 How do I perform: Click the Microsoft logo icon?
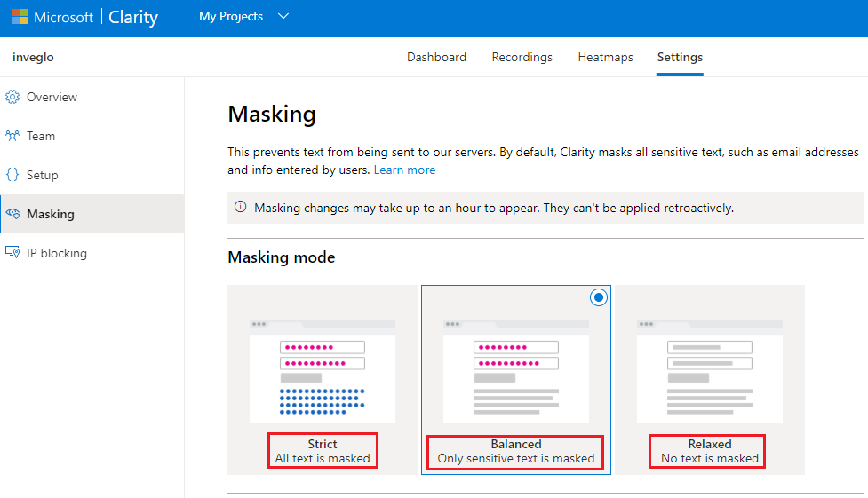(x=20, y=17)
